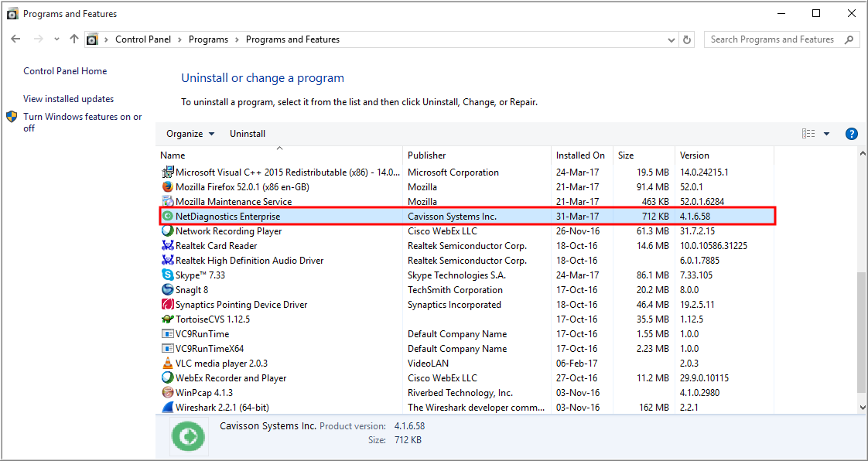868x461 pixels.
Task: Click the WinPcap 4.1.3 icon
Action: (x=167, y=392)
